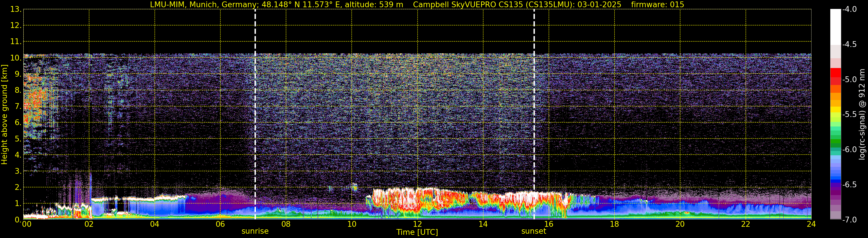Click 'altitude: 539 m' in the title
Image resolution: width=868 pixels, height=238 pixels.
click(x=374, y=4)
